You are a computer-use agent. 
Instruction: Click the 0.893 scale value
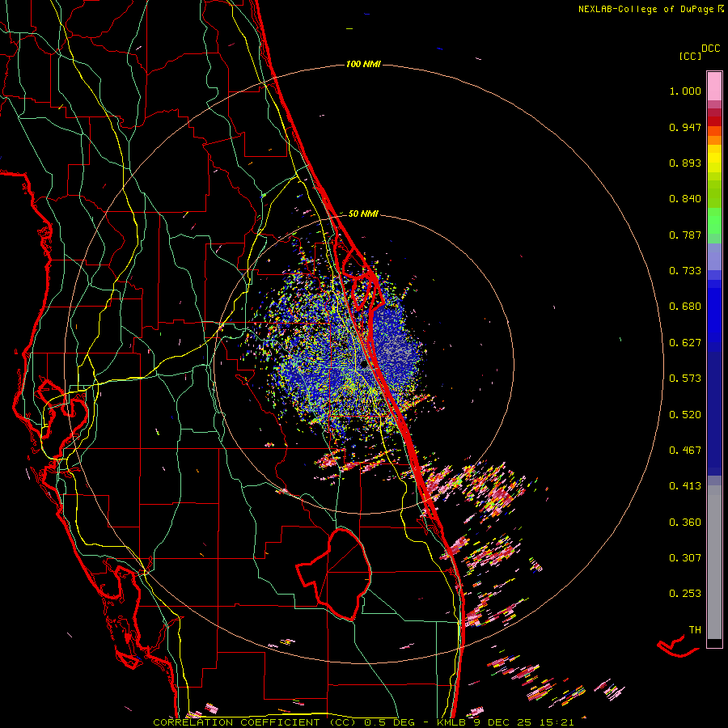click(x=685, y=163)
